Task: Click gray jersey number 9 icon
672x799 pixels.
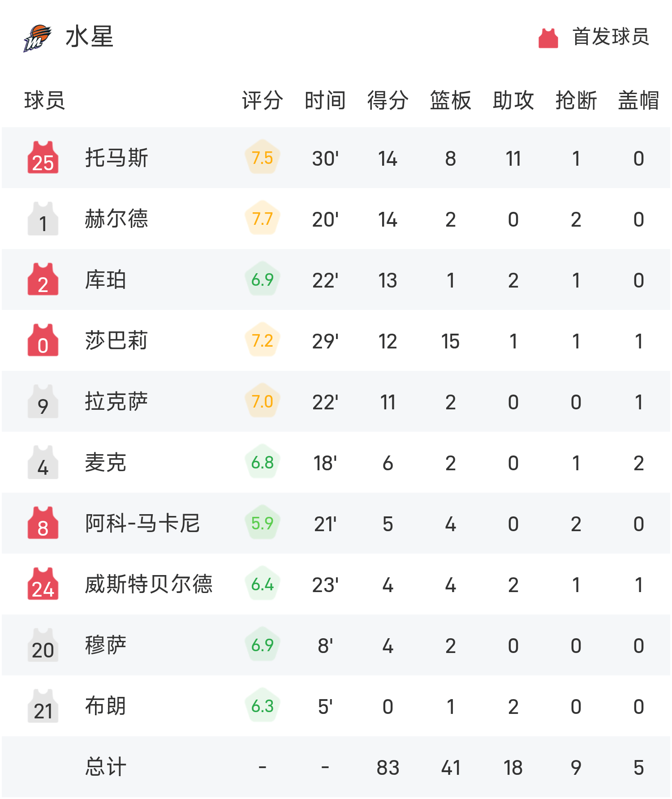Action: tap(43, 401)
